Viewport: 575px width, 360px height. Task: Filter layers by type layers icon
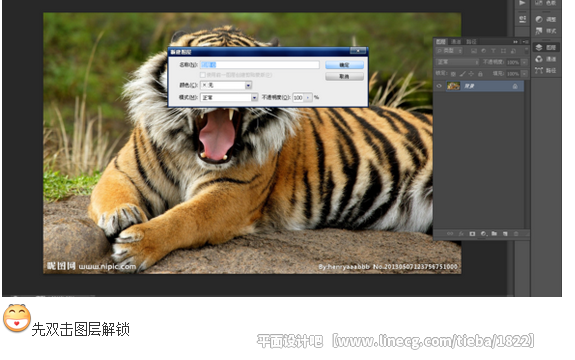click(x=493, y=51)
